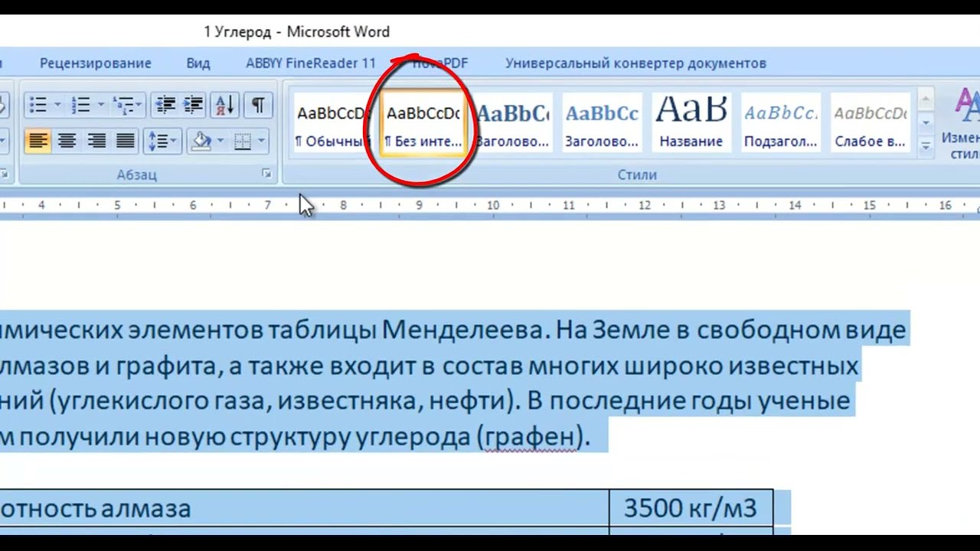
Task: Toggle show paragraph marks (¶)
Action: 259,105
